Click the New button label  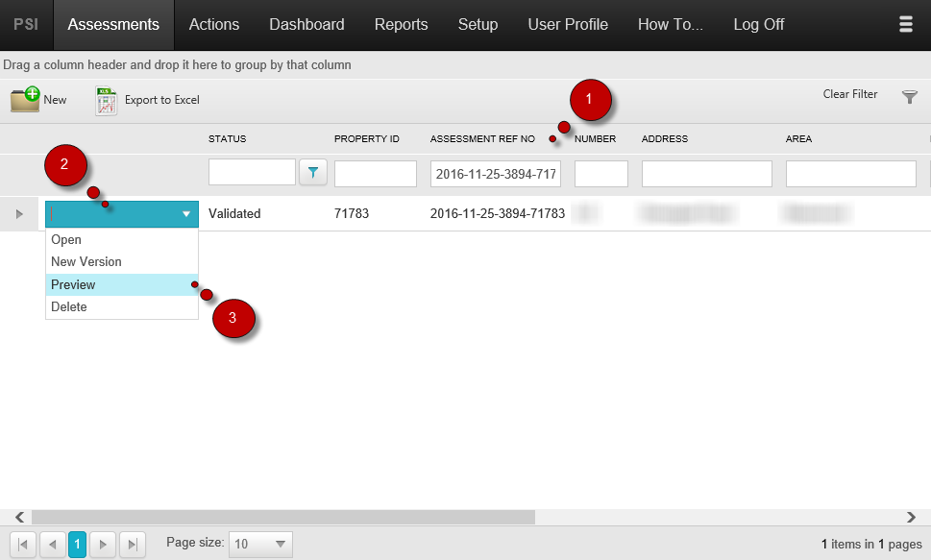55,100
